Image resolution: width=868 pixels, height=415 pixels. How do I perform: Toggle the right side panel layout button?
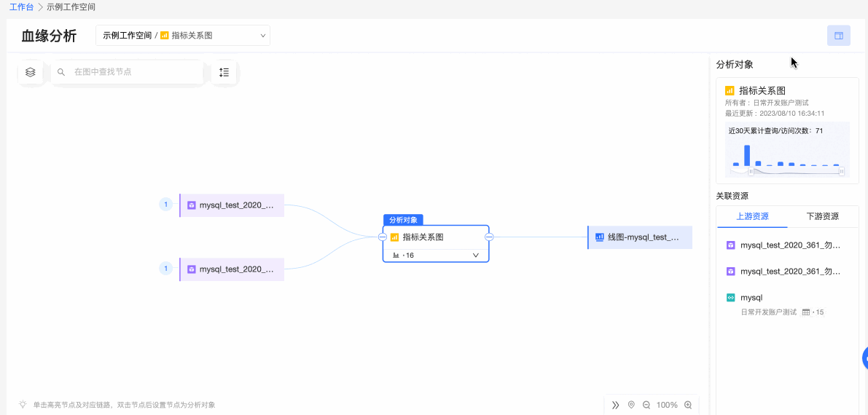(838, 36)
